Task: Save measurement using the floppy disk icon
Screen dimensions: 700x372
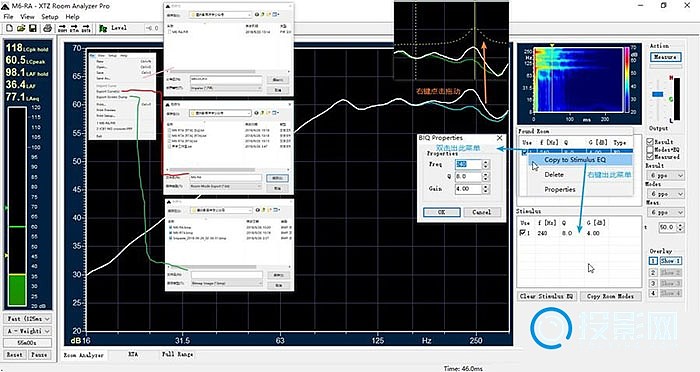Action: click(x=32, y=28)
